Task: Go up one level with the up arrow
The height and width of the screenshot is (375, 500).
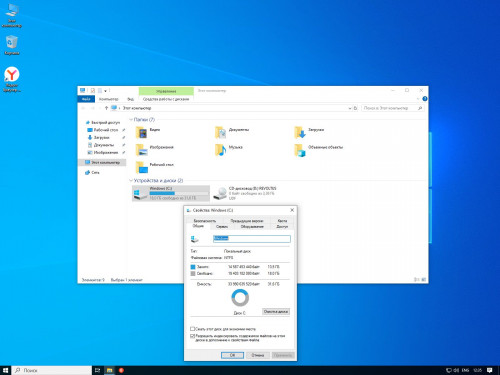Action: [x=106, y=108]
